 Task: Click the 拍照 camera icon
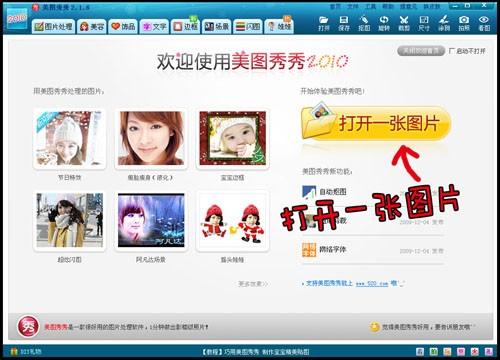[464, 20]
